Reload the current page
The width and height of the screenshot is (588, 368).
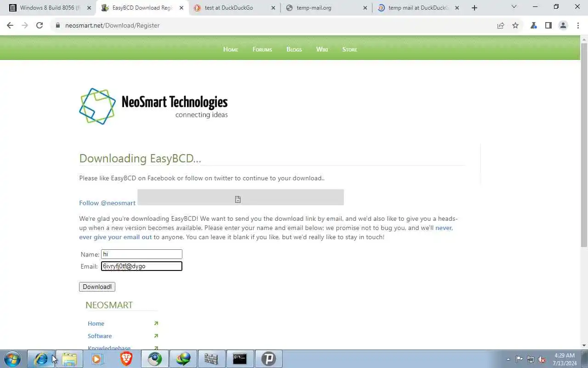40,25
